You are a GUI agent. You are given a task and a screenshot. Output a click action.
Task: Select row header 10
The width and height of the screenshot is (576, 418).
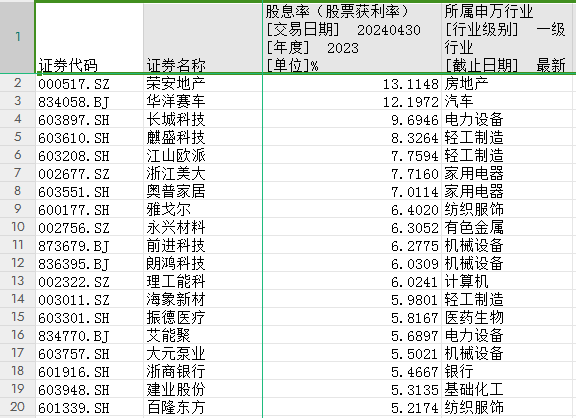pyautogui.click(x=17, y=227)
